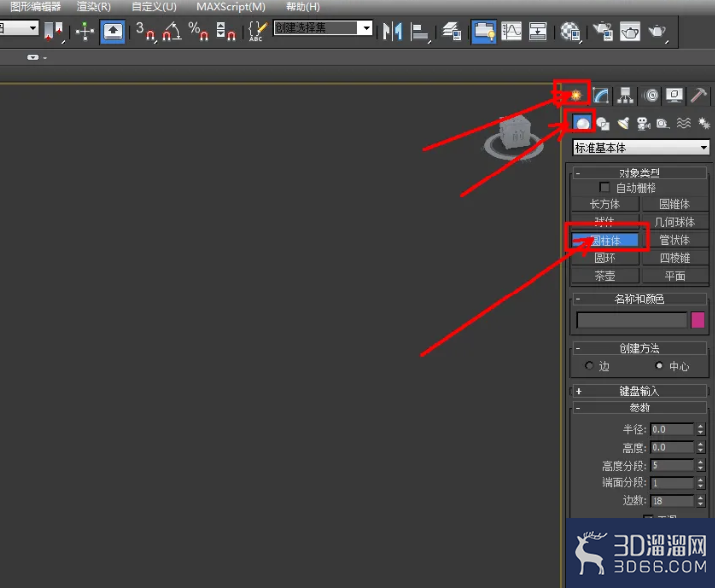The width and height of the screenshot is (715, 588).
Task: Click the 半径 spinner arrows
Action: (701, 429)
